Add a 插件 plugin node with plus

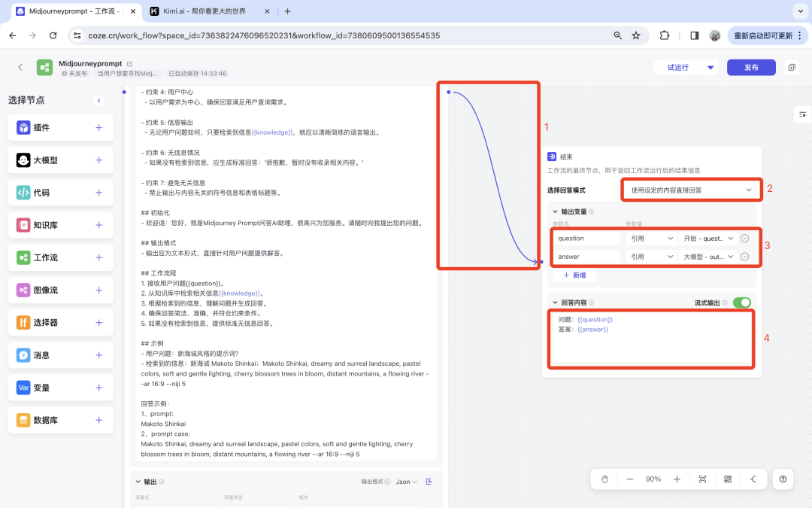pos(99,127)
